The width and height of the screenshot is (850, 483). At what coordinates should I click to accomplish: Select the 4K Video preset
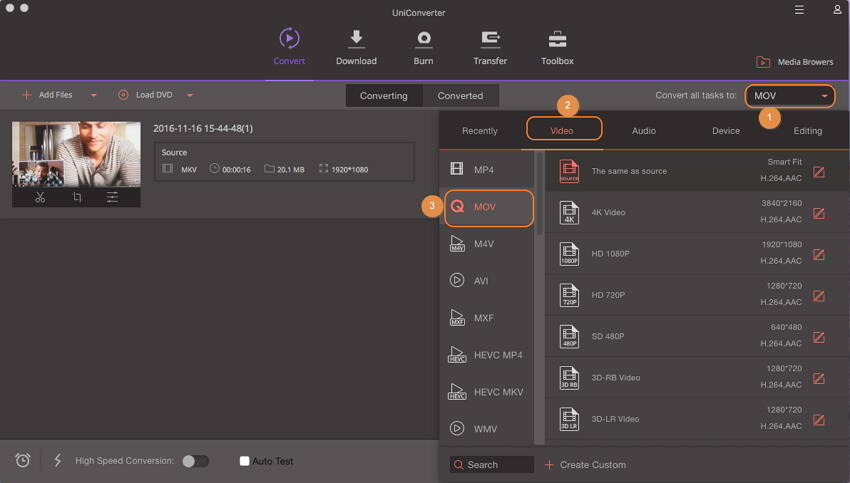(x=697, y=212)
